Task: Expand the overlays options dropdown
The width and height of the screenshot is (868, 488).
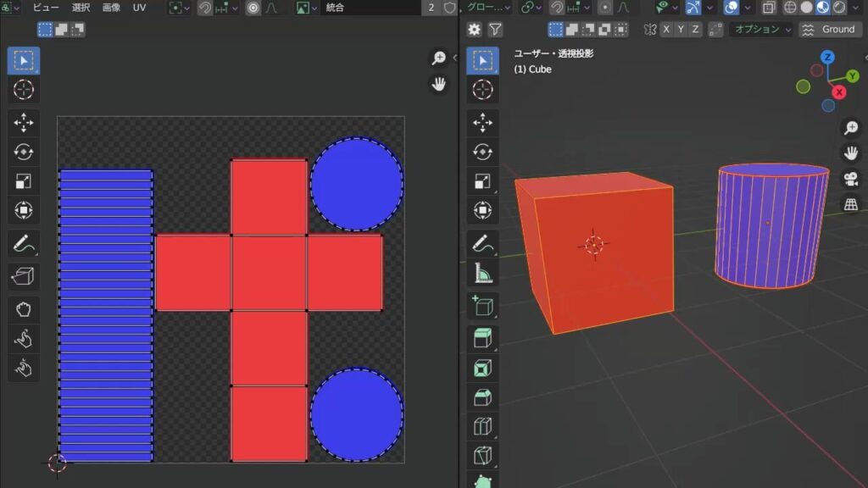Action: tap(748, 8)
